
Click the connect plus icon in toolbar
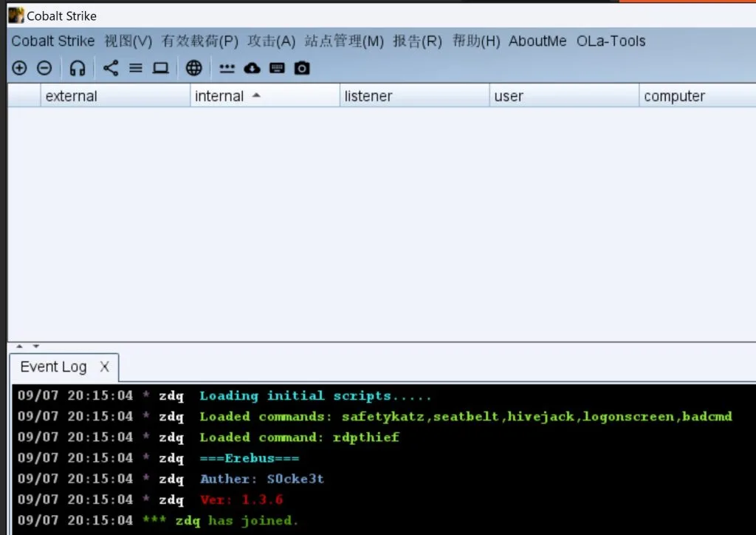tap(19, 68)
